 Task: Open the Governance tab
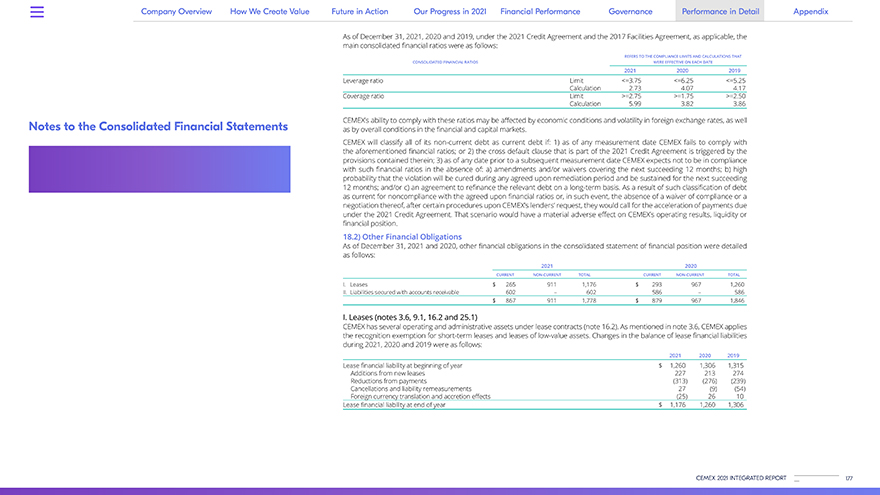[x=630, y=11]
